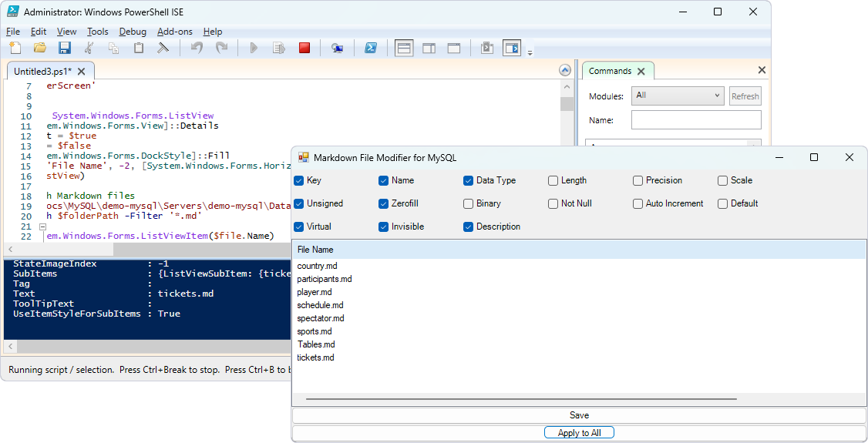This screenshot has height=443, width=868.
Task: Launch PowerShell console from the toolbar icon
Action: point(371,48)
